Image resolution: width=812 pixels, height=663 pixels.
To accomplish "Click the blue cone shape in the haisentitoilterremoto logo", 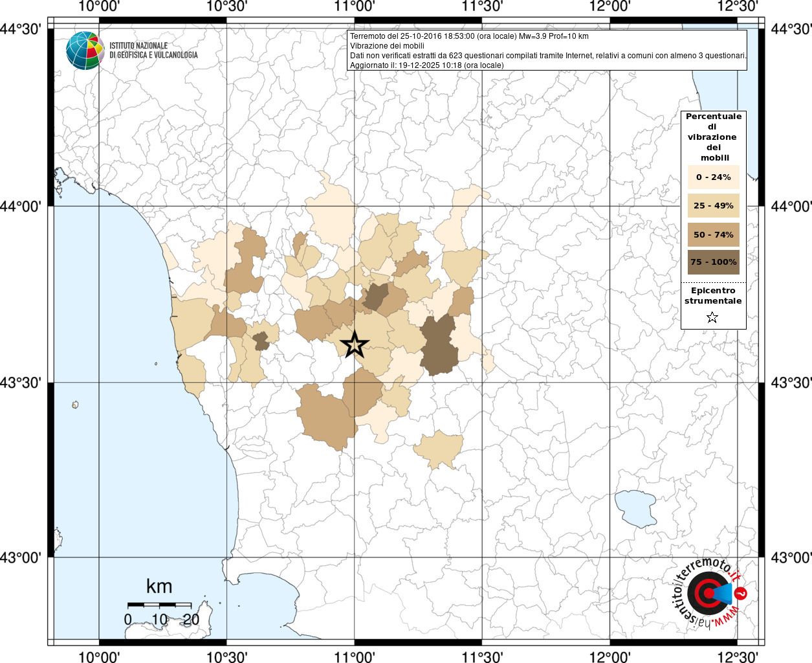I will point(723,593).
